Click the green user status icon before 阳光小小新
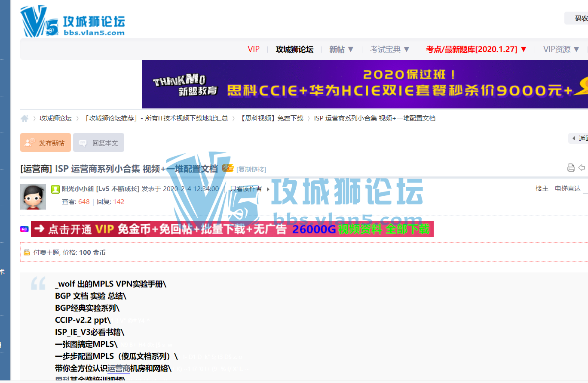 (x=55, y=188)
